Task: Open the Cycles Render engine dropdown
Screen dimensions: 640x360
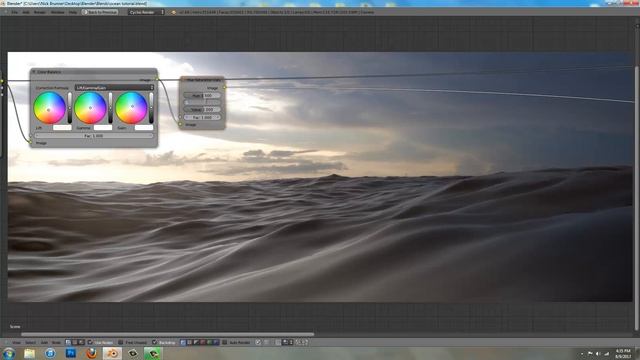Action: [x=146, y=12]
